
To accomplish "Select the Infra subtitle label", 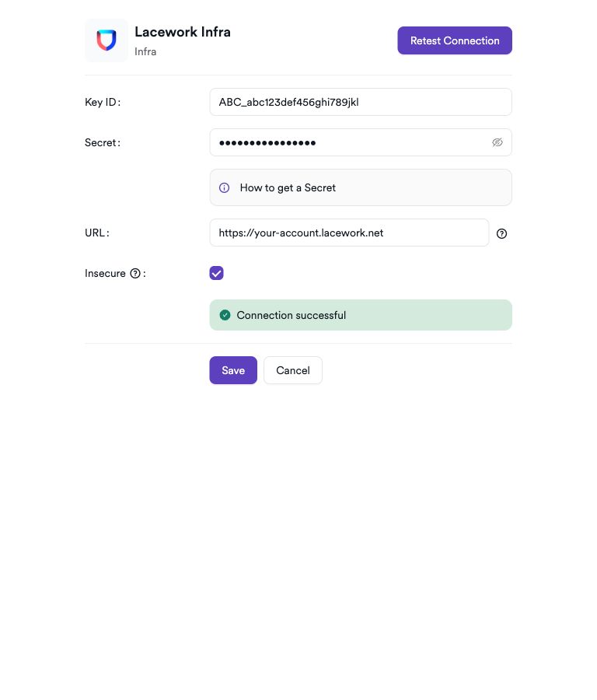I will [145, 52].
